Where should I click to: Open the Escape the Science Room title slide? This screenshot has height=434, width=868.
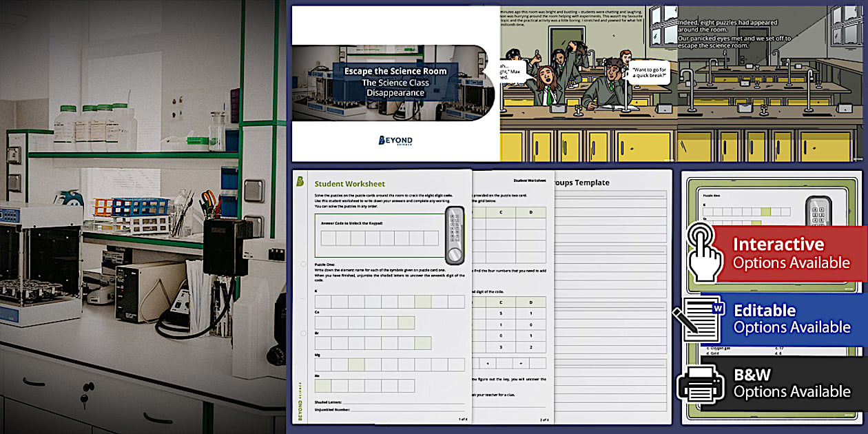click(395, 84)
